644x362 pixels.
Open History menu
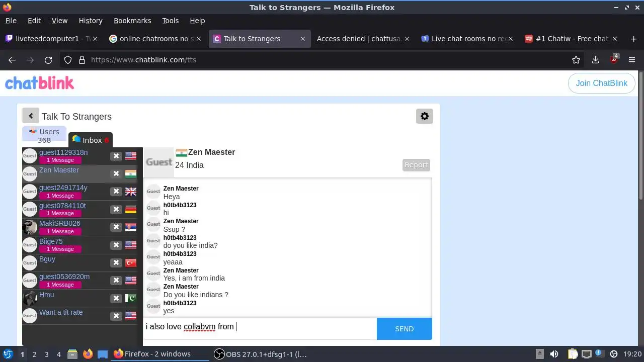[91, 21]
